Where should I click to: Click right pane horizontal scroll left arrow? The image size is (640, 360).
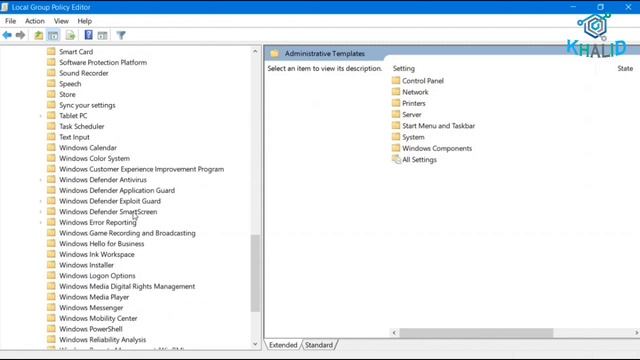pyautogui.click(x=394, y=333)
